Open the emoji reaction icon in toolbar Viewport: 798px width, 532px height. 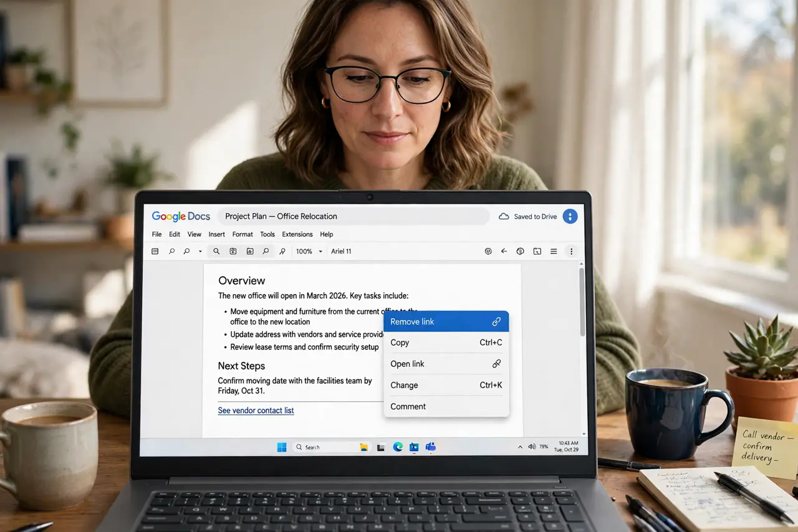tap(488, 251)
